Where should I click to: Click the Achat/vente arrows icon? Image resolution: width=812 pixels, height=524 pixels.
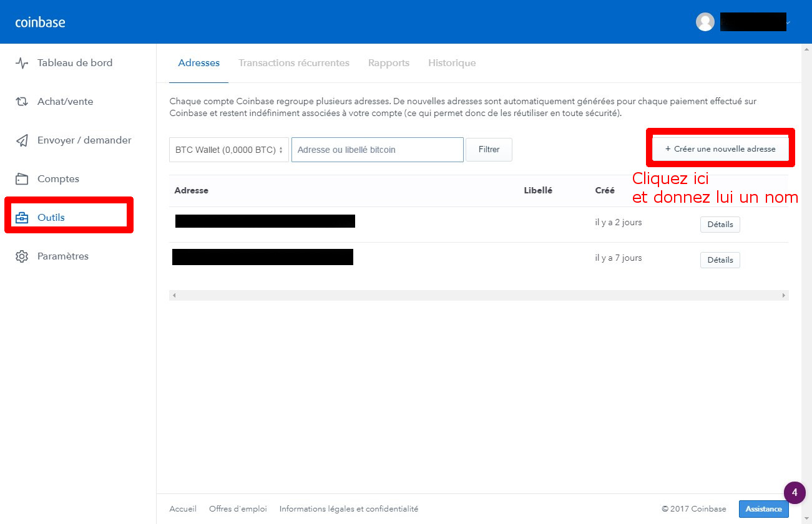pyautogui.click(x=22, y=102)
